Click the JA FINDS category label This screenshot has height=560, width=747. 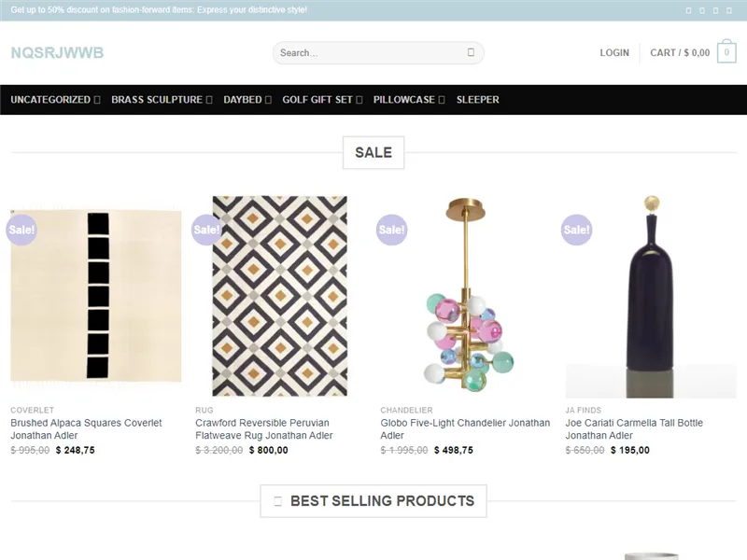(x=583, y=410)
